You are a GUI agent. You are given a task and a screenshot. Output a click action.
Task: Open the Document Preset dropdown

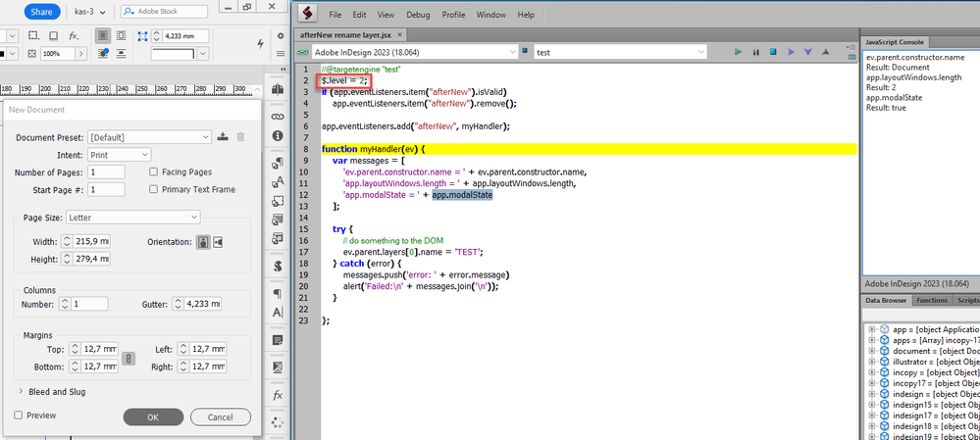(x=149, y=137)
